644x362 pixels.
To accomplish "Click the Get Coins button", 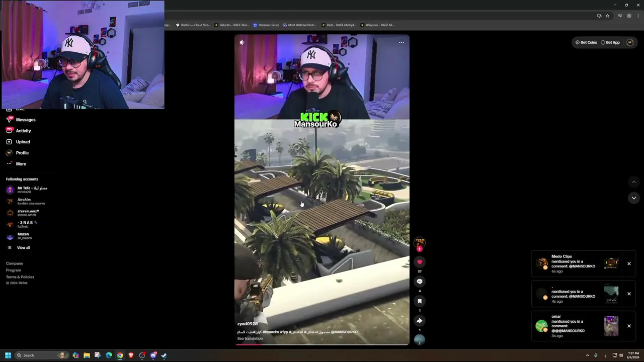I will pos(586,43).
